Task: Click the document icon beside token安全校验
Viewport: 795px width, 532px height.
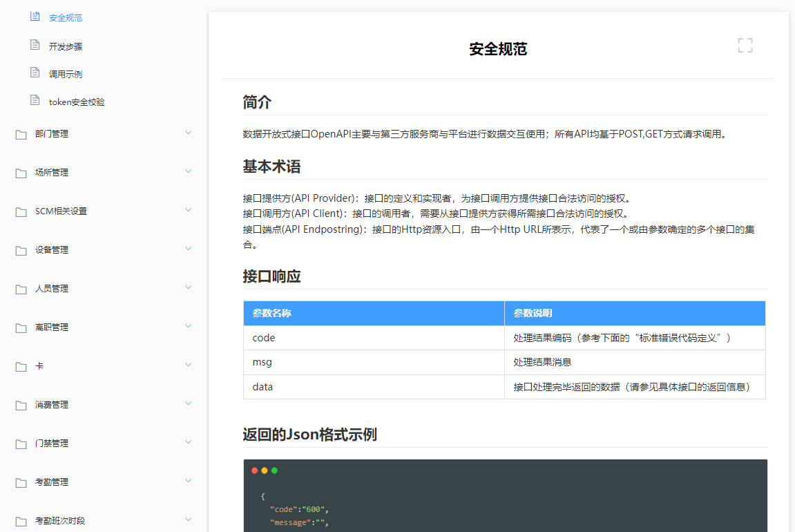Action: pyautogui.click(x=35, y=100)
